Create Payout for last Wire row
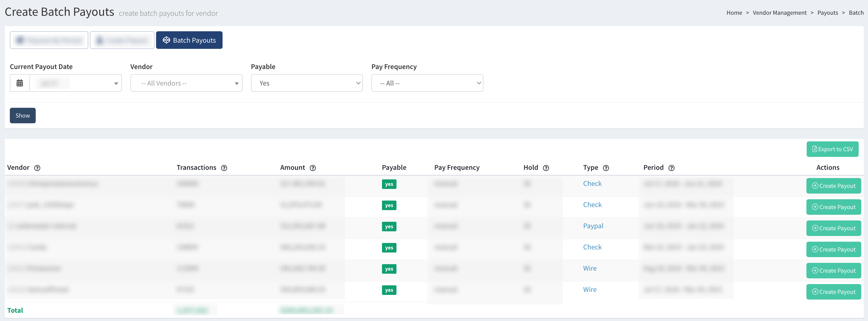 [x=833, y=292]
